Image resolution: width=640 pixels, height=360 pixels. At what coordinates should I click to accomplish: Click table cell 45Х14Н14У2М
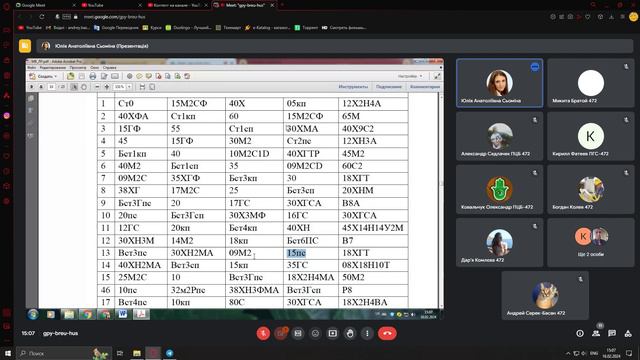pos(373,228)
